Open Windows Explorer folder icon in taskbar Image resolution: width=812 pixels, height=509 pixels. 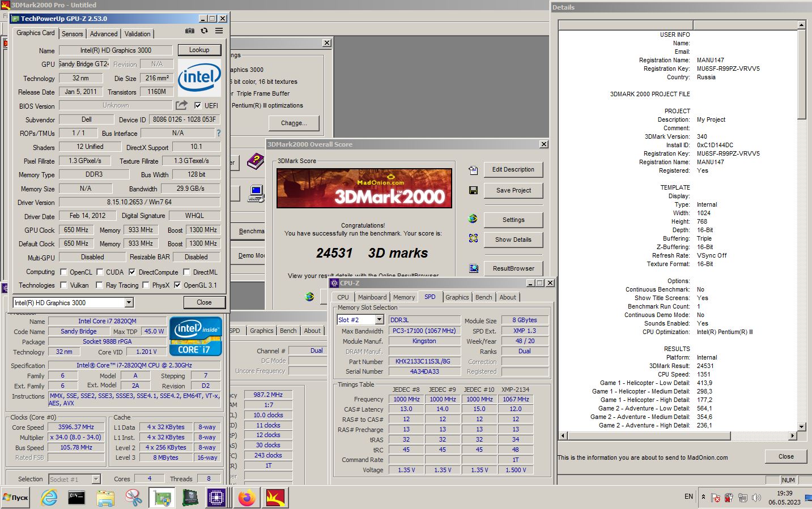pyautogui.click(x=105, y=498)
